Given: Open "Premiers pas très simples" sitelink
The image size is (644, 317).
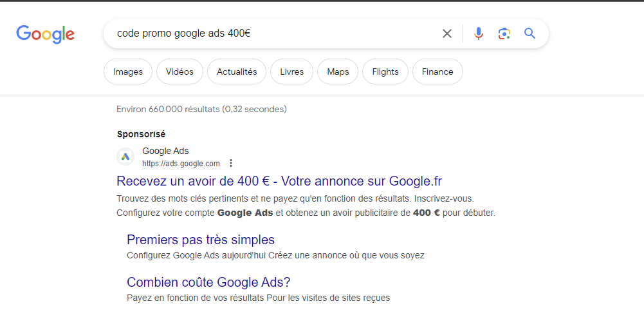Looking at the screenshot, I should tap(201, 239).
